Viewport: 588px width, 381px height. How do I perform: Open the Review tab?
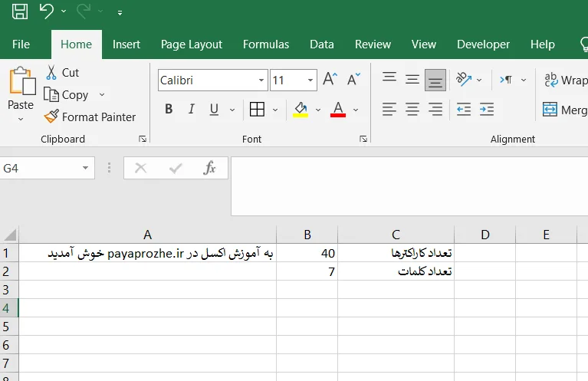(373, 44)
